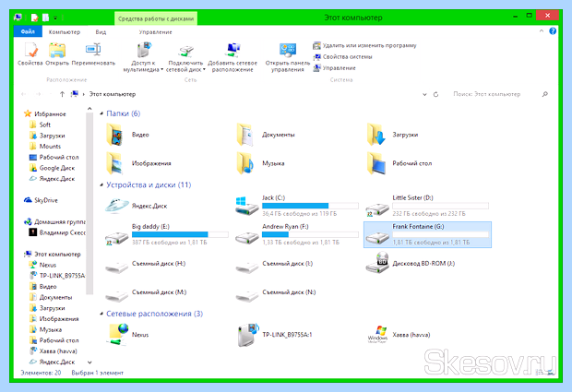This screenshot has width=572, height=392.
Task: Click Manage (Управление) in the System group
Action: click(334, 68)
